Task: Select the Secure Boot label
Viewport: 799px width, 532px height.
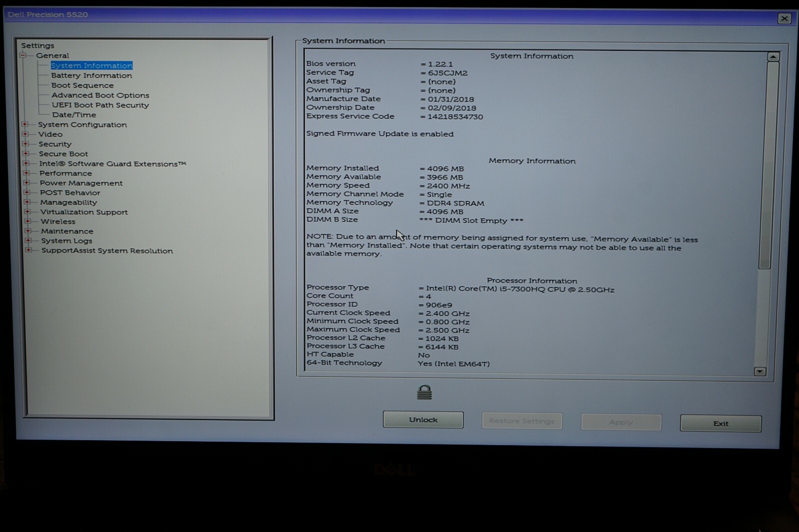Action: [63, 154]
